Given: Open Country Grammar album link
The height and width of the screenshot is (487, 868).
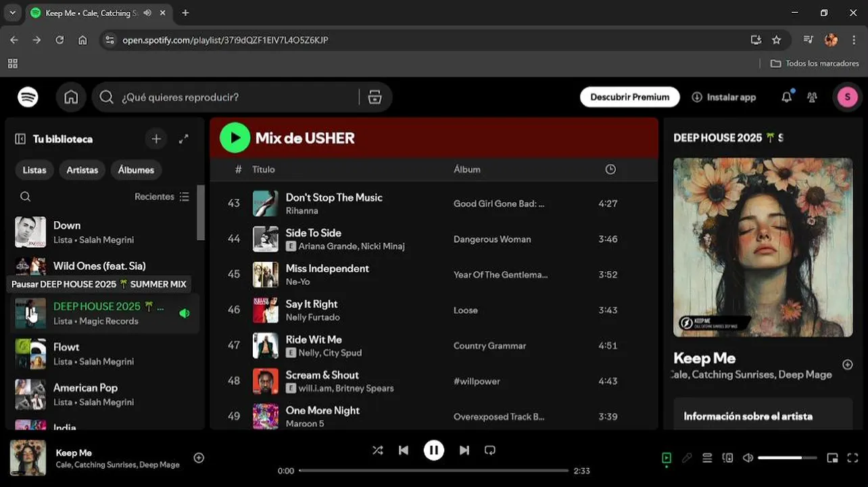Looking at the screenshot, I should click(489, 346).
